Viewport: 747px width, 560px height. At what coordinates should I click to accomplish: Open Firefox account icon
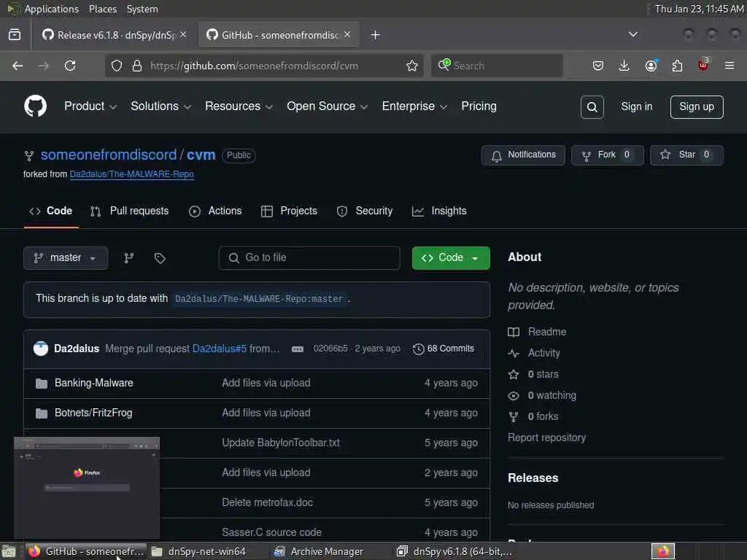[x=651, y=66]
